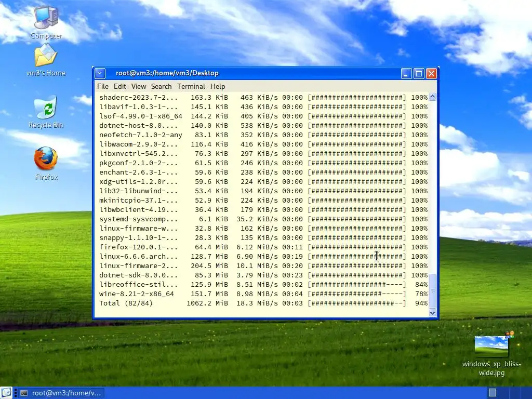Click the enchant-2.6.3-1-... package name
The height and width of the screenshot is (399, 532).
tap(138, 172)
